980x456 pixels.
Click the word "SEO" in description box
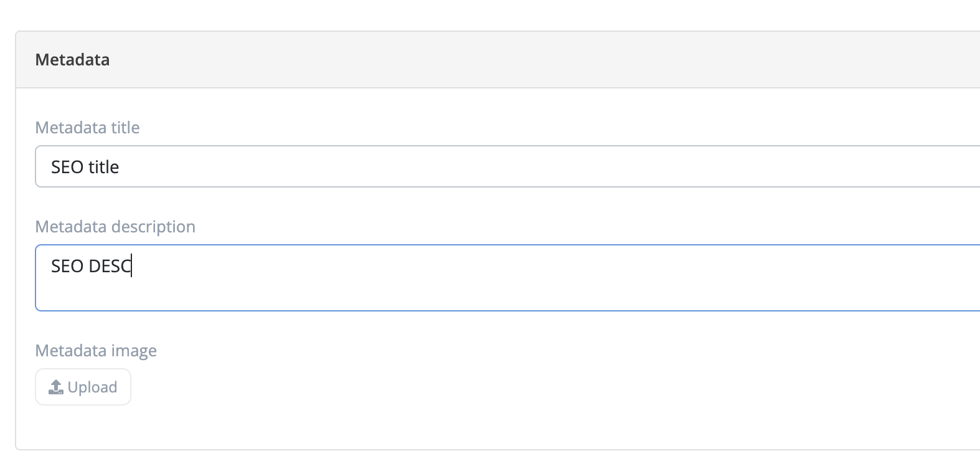click(67, 267)
